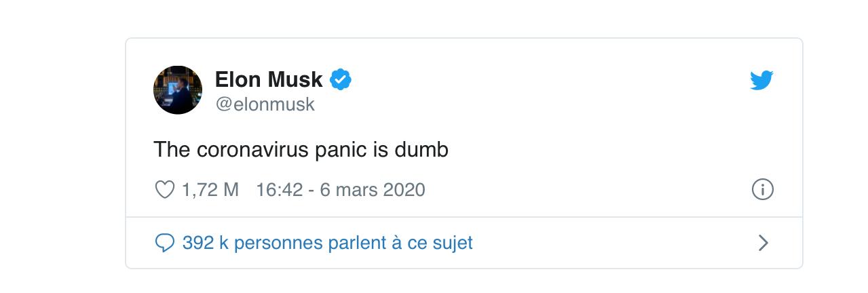Open the @elonmusk handle link
The height and width of the screenshot is (293, 868).
tap(265, 105)
